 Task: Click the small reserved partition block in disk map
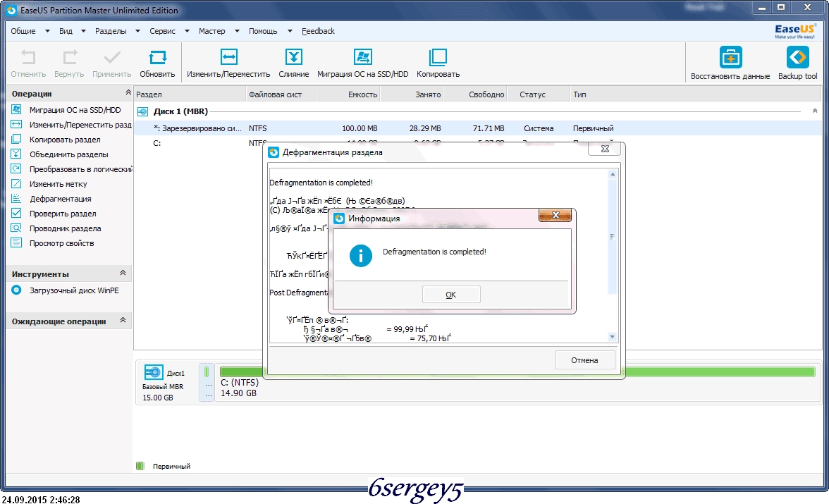pos(207,382)
